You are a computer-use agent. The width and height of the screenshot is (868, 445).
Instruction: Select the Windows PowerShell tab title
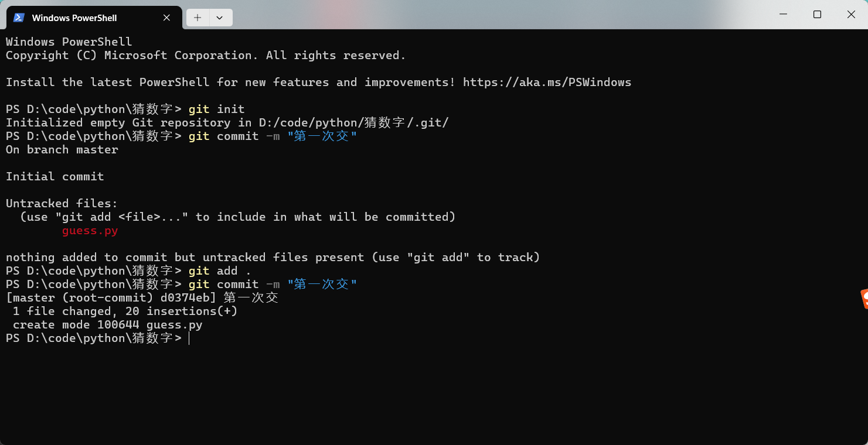coord(74,18)
